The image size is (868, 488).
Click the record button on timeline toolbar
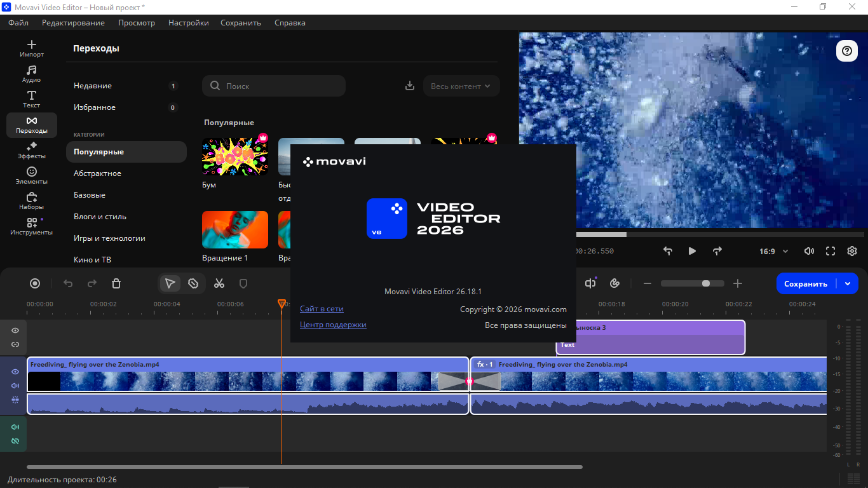point(35,283)
